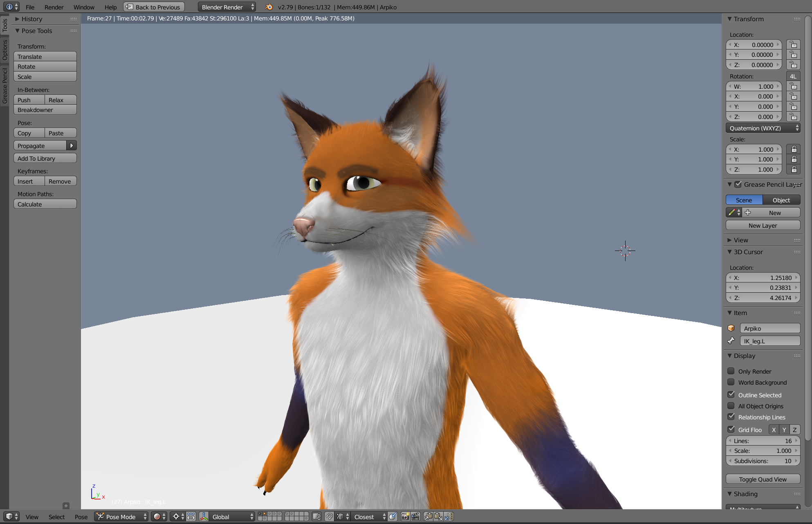Copy pose to buffer icon in header
Screen dimensions: 812x524
[428, 517]
